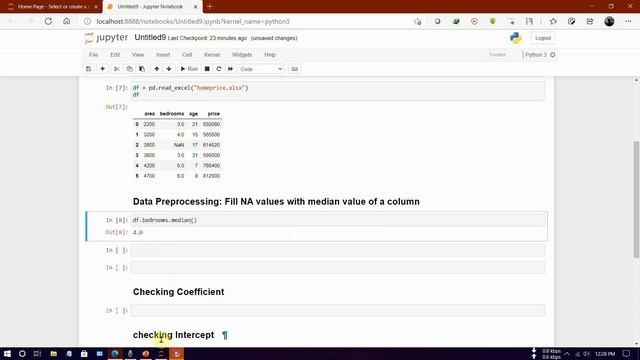This screenshot has width=640, height=360.
Task: Insert a cell below with the plus icon
Action: tap(102, 69)
